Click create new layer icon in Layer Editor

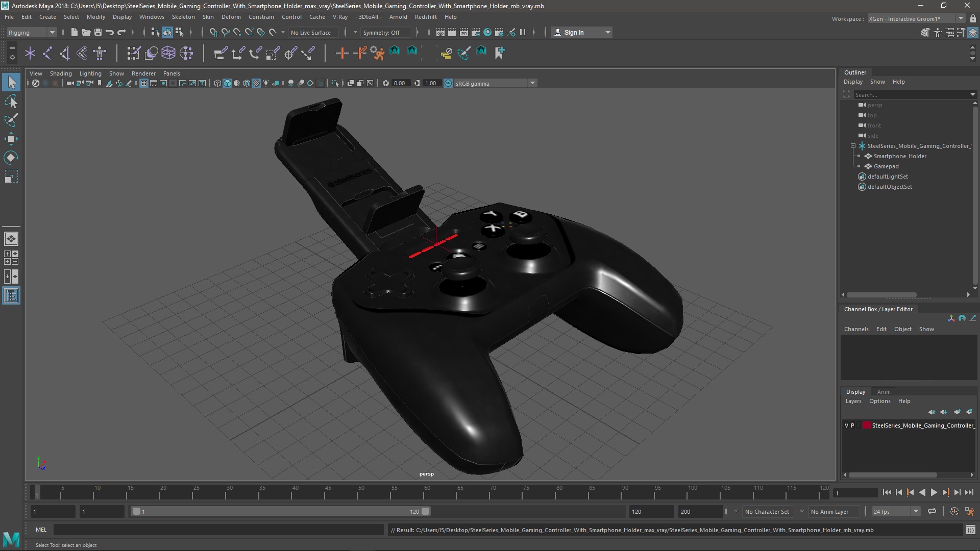coord(957,412)
